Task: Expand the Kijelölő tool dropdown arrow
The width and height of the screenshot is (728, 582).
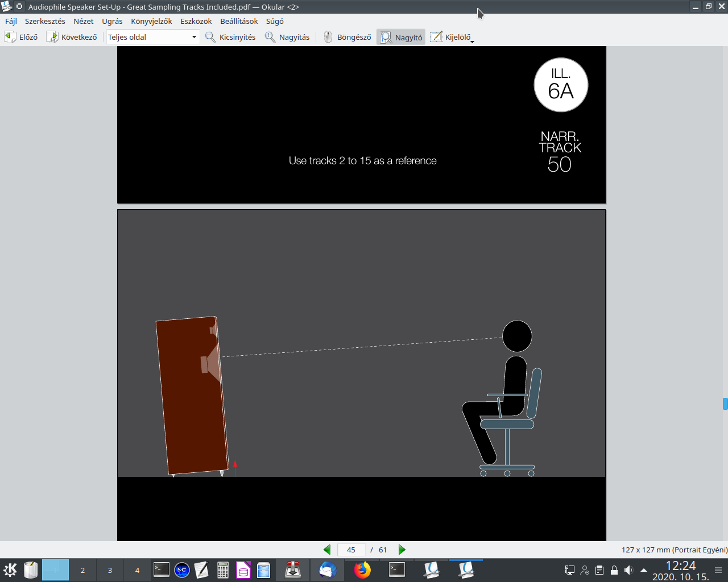Action: coord(471,40)
